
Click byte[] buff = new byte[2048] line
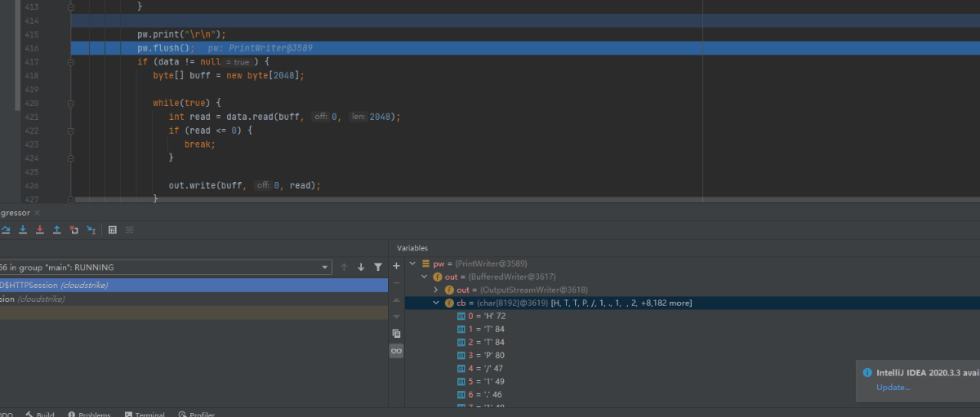coord(229,76)
